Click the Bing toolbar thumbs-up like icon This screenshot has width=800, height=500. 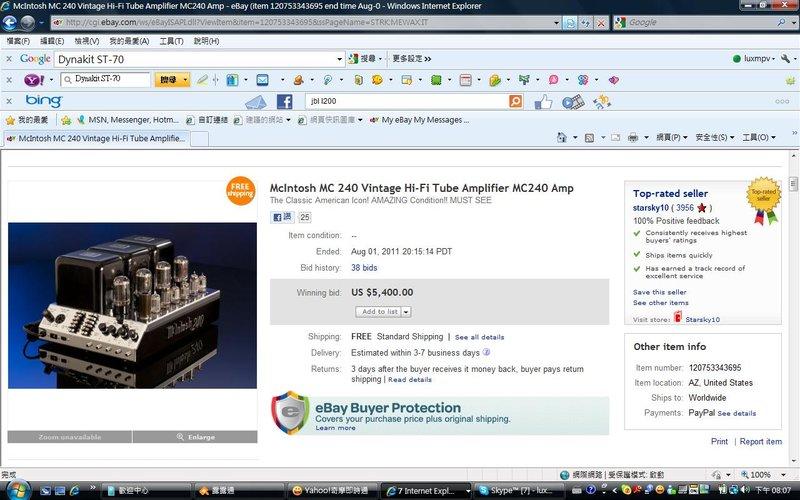pyautogui.click(x=543, y=101)
